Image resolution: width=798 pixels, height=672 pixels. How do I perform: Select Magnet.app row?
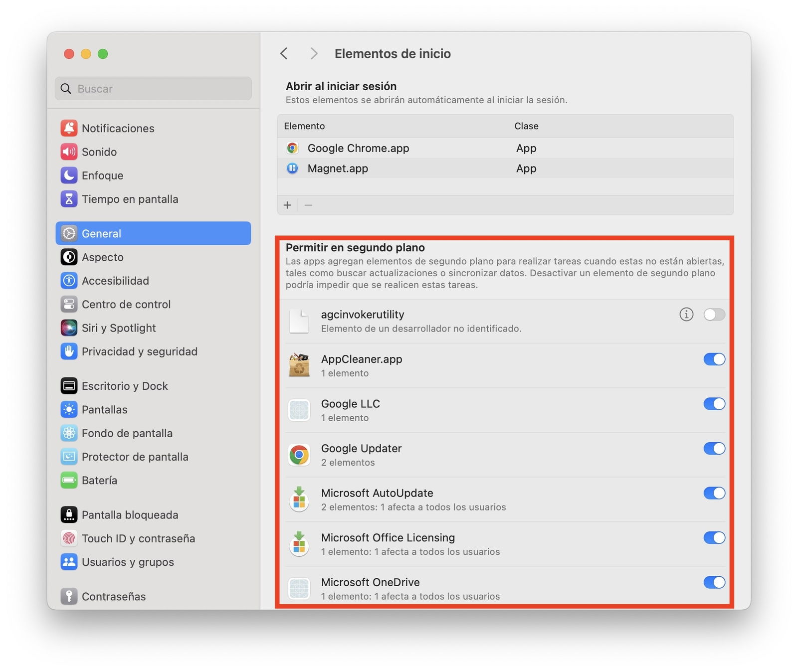(505, 168)
